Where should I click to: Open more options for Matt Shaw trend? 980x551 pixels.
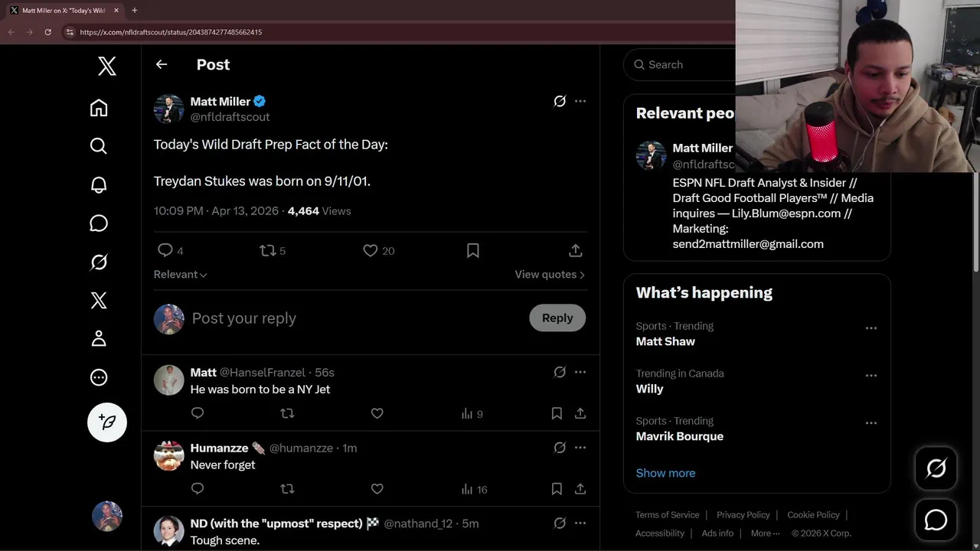871,328
